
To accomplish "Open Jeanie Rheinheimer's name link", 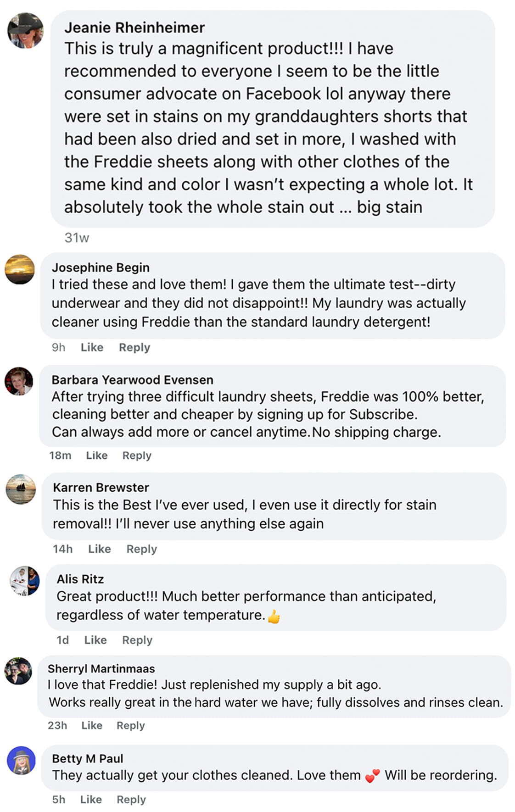I will 134,28.
